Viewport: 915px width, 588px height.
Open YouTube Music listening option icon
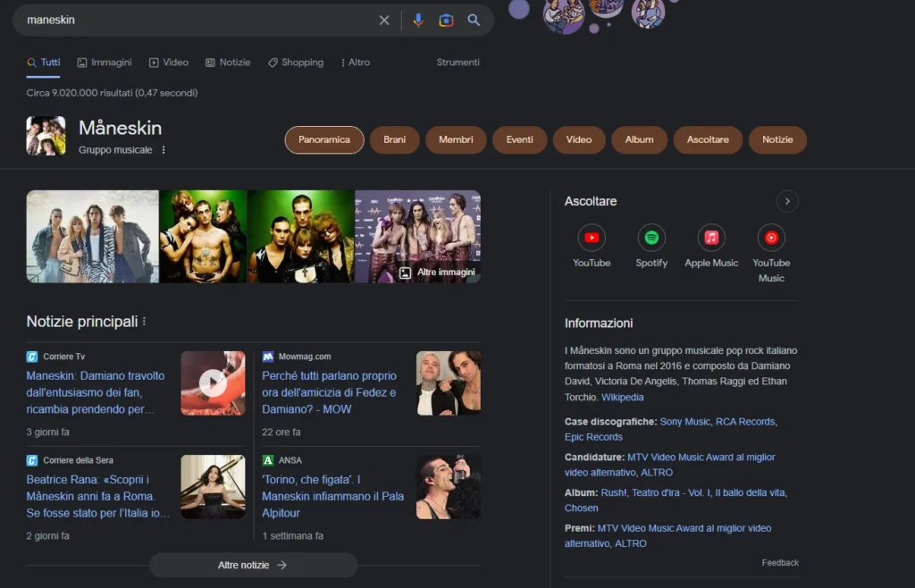point(771,238)
